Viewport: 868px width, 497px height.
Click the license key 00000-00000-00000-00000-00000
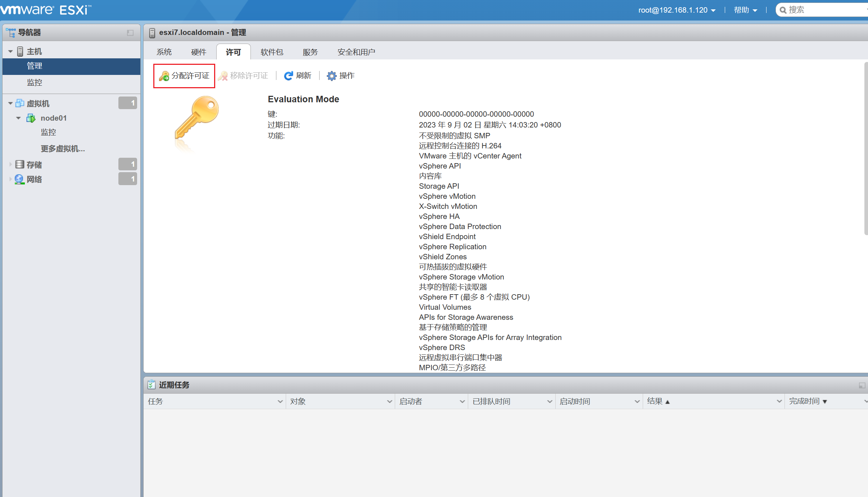point(476,114)
